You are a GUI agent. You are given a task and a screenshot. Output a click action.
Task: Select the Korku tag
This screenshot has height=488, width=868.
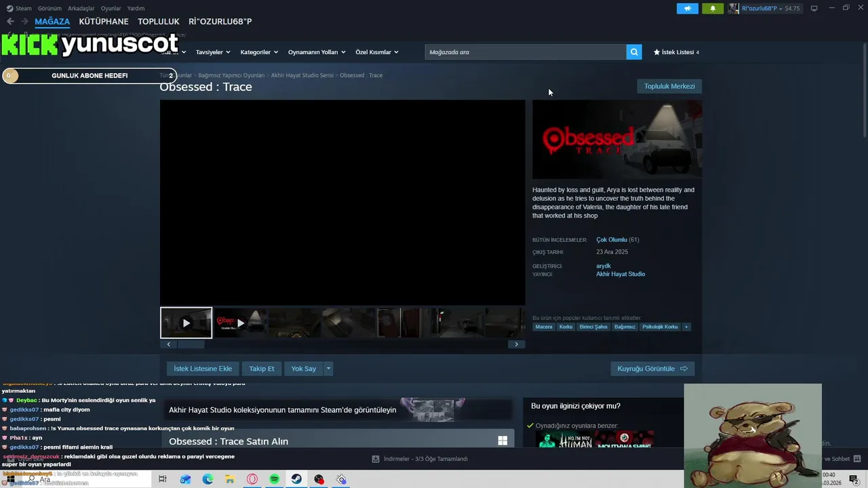tap(566, 327)
